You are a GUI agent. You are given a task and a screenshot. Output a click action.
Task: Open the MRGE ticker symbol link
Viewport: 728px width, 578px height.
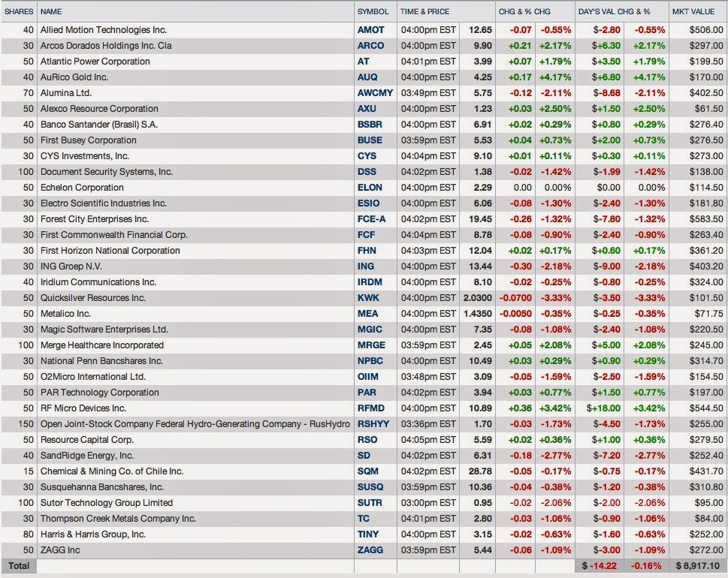371,345
